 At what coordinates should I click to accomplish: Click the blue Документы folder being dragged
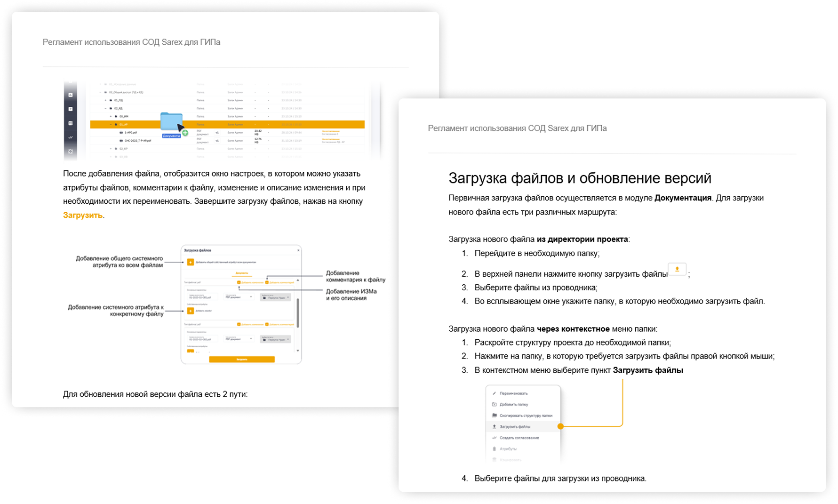coord(171,123)
